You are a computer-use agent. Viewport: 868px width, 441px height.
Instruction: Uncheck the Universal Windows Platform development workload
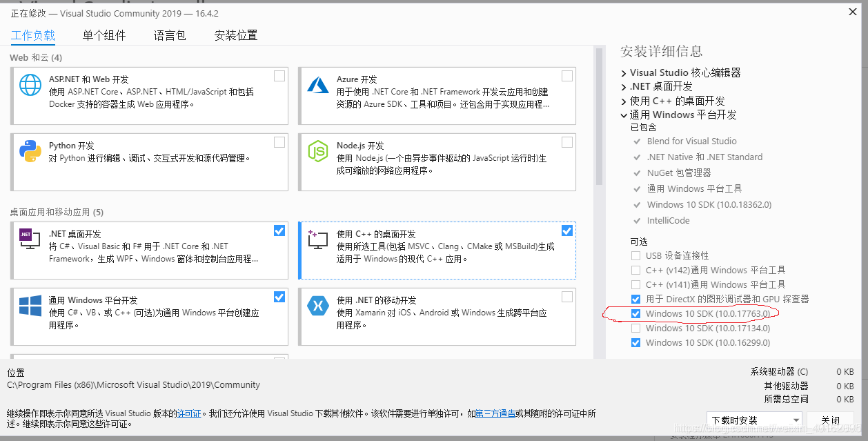[x=279, y=297]
